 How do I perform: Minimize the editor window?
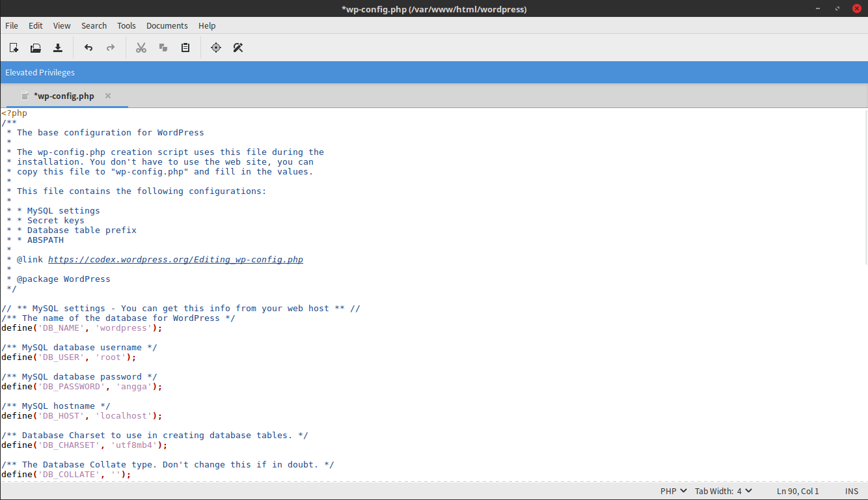pos(817,8)
